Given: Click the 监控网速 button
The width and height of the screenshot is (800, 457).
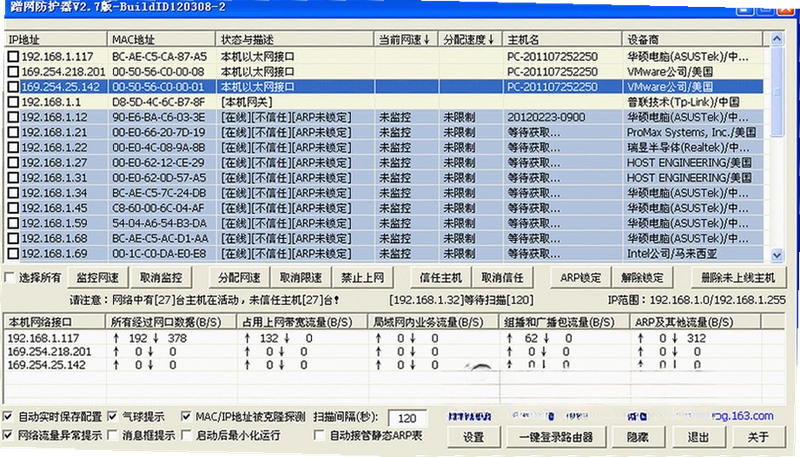Looking at the screenshot, I should click(x=97, y=277).
